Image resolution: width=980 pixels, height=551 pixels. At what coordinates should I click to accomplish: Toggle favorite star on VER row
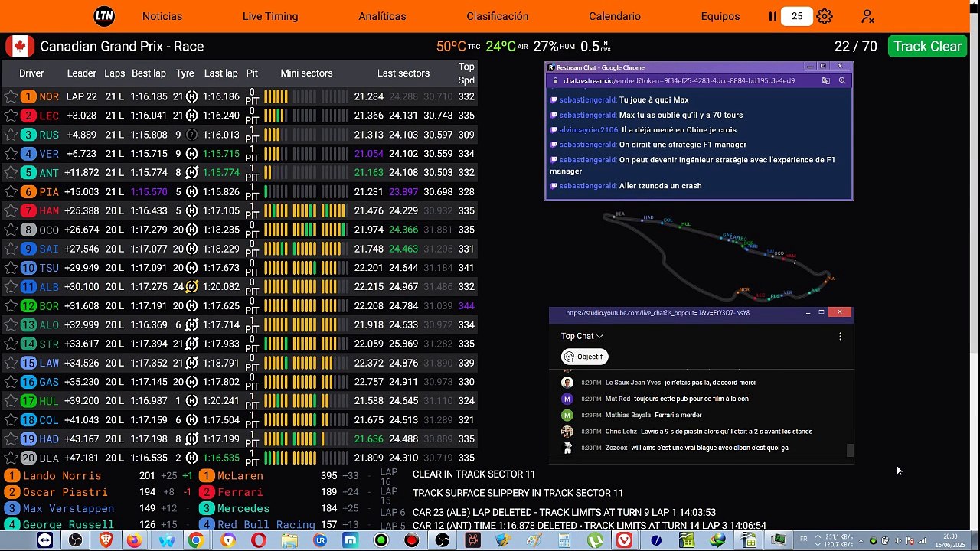tap(11, 154)
